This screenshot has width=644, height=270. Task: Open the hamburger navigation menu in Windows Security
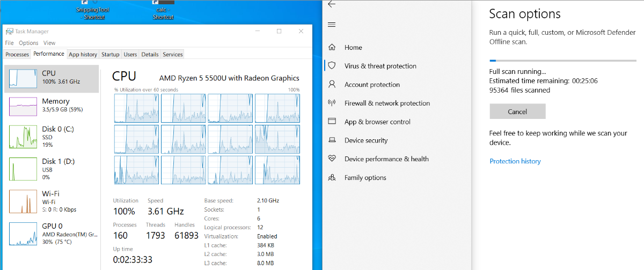tap(332, 25)
